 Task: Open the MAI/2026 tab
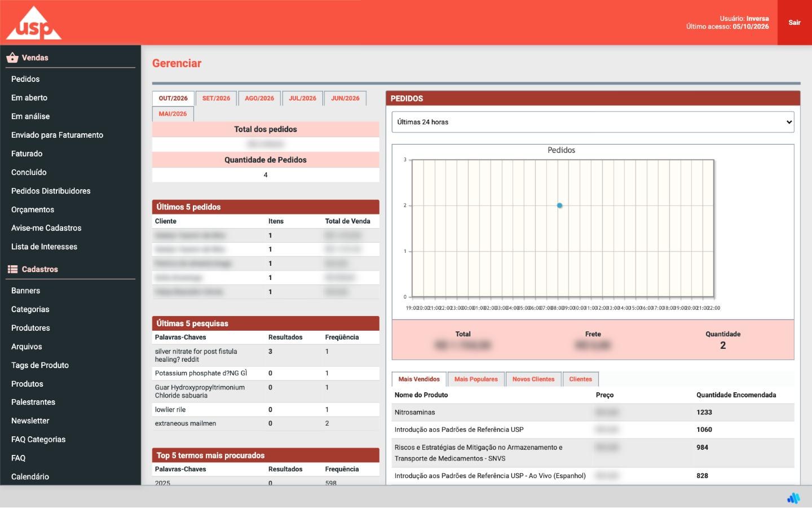[173, 114]
